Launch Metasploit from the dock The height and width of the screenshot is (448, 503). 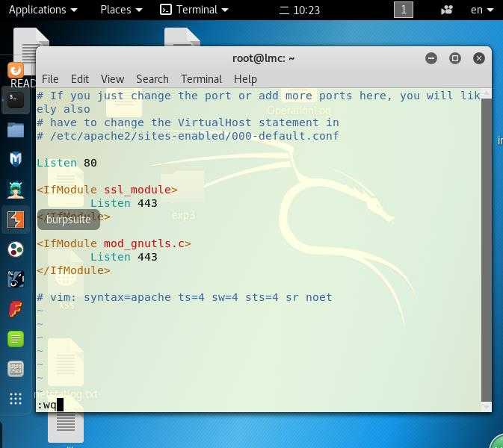click(x=16, y=159)
